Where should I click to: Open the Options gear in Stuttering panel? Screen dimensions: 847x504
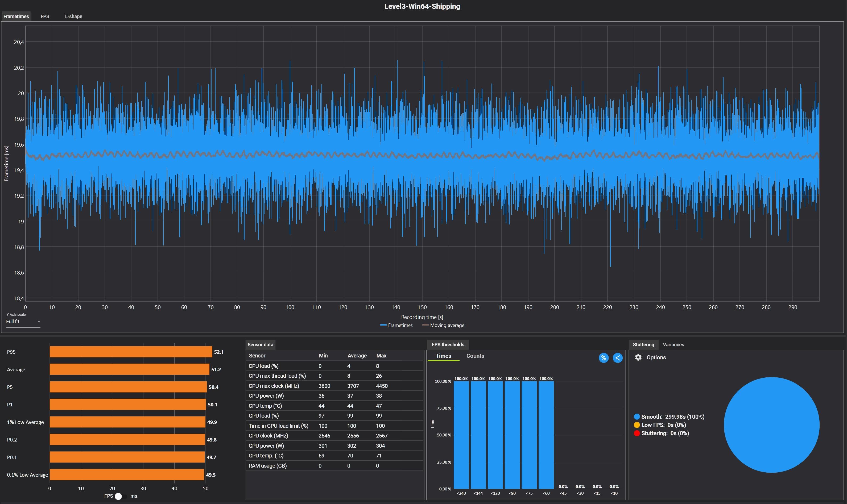click(x=638, y=357)
